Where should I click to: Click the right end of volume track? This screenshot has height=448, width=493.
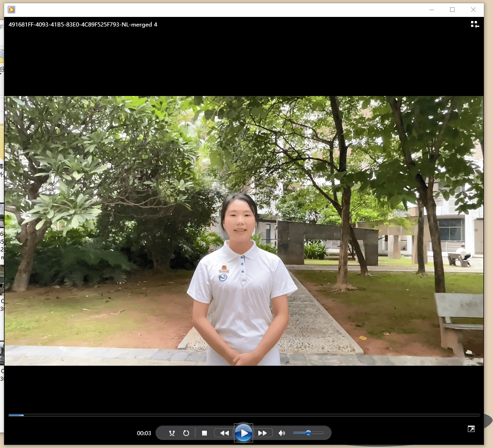pyautogui.click(x=323, y=432)
